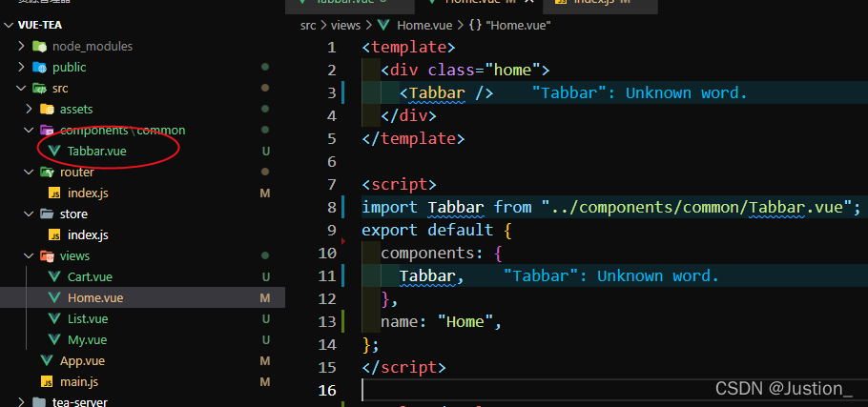Collapse the router folder chevron

pos(29,172)
